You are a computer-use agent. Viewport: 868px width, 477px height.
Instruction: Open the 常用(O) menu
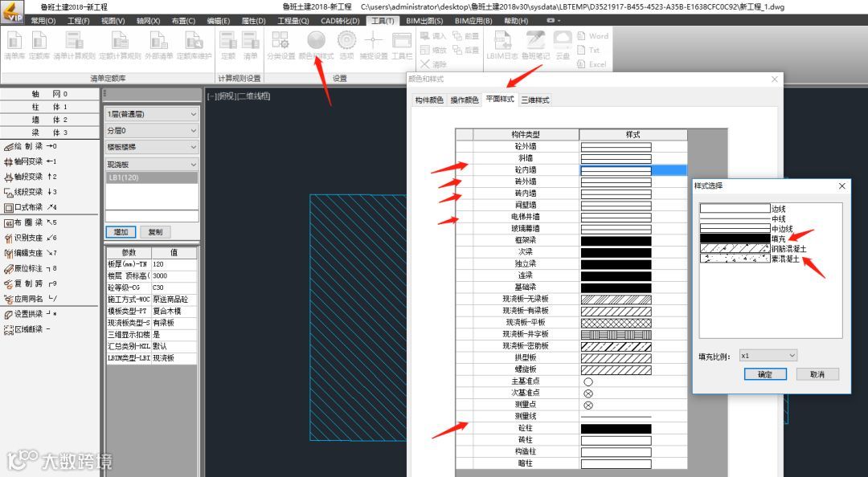pos(43,20)
